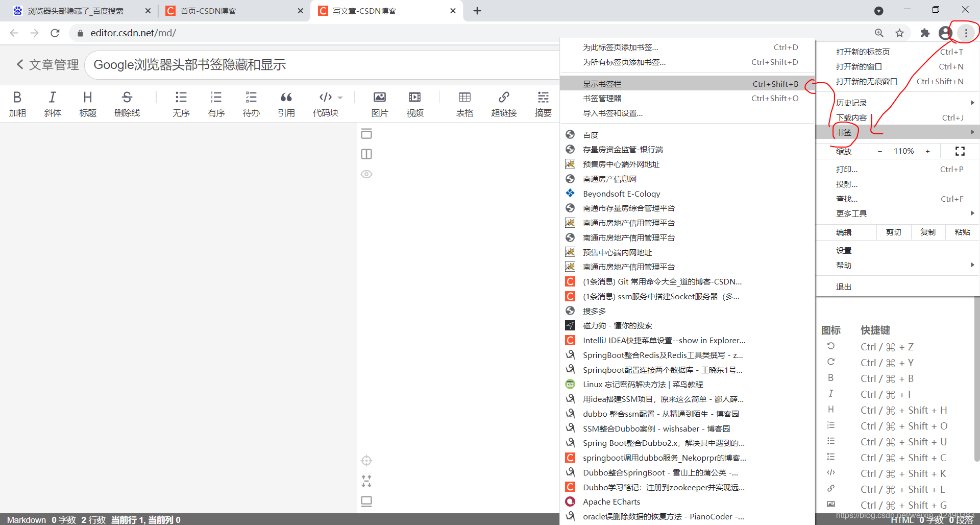The width and height of the screenshot is (980, 525).
Task: Enter fullscreen via the zoom row icon
Action: (960, 151)
